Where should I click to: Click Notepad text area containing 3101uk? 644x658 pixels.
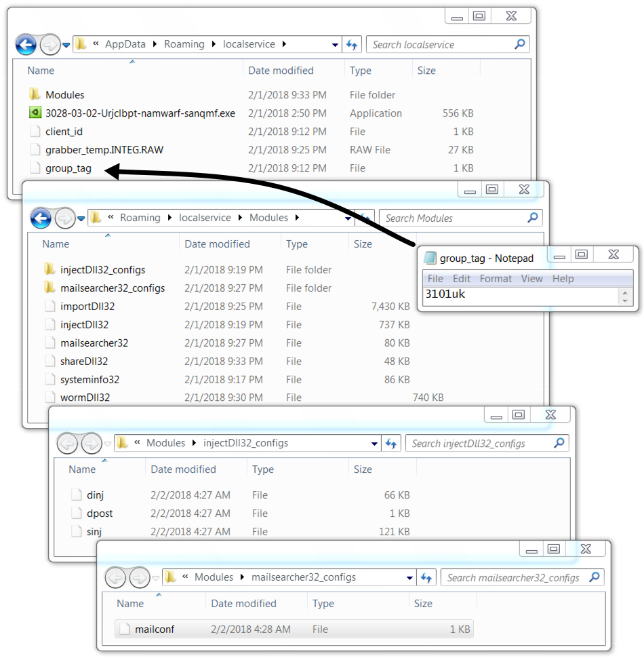click(x=521, y=296)
